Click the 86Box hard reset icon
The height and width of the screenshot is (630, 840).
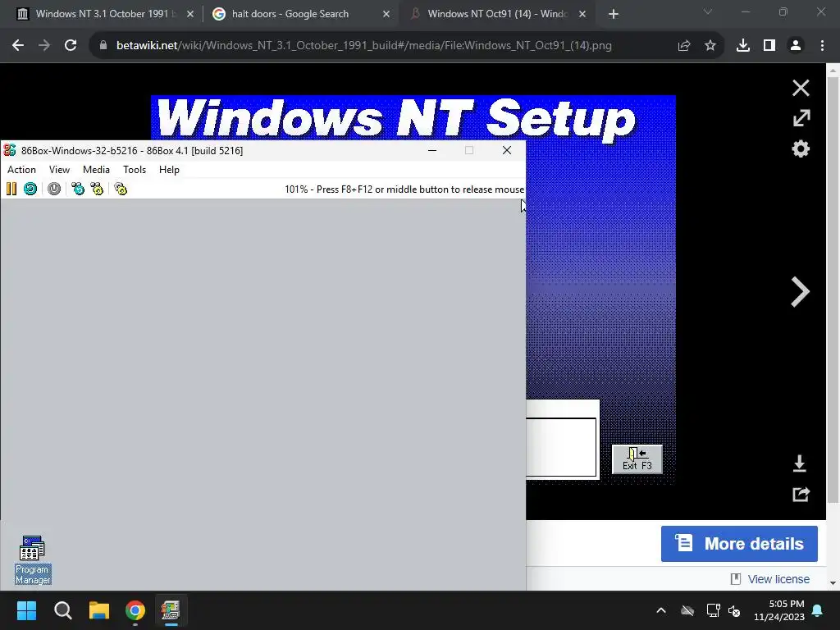[x=30, y=189]
